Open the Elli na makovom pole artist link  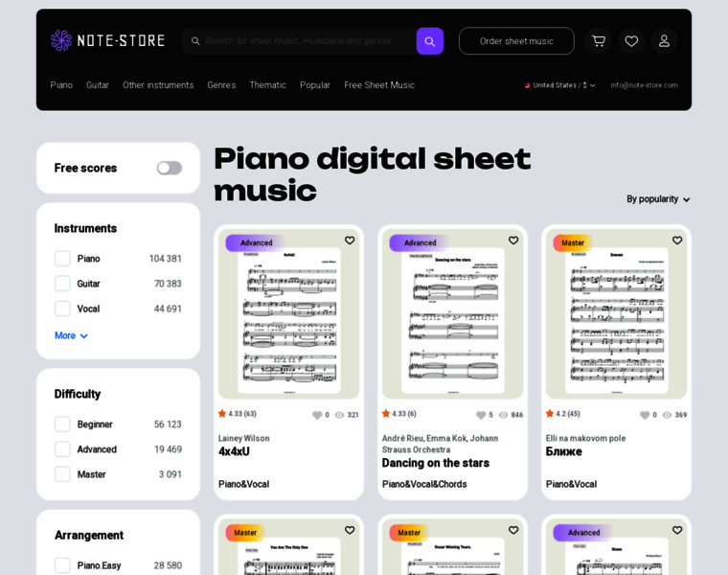(x=585, y=438)
